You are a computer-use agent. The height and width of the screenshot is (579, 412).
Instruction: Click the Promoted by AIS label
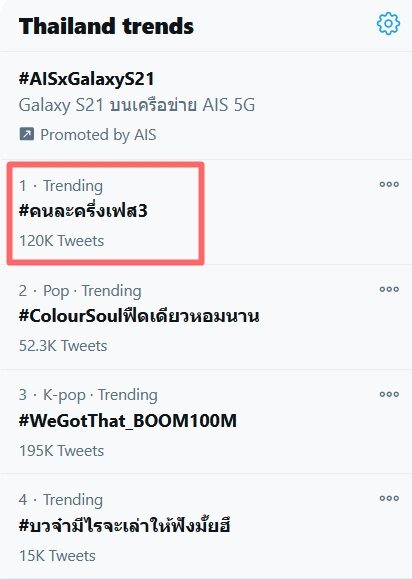pyautogui.click(x=98, y=135)
